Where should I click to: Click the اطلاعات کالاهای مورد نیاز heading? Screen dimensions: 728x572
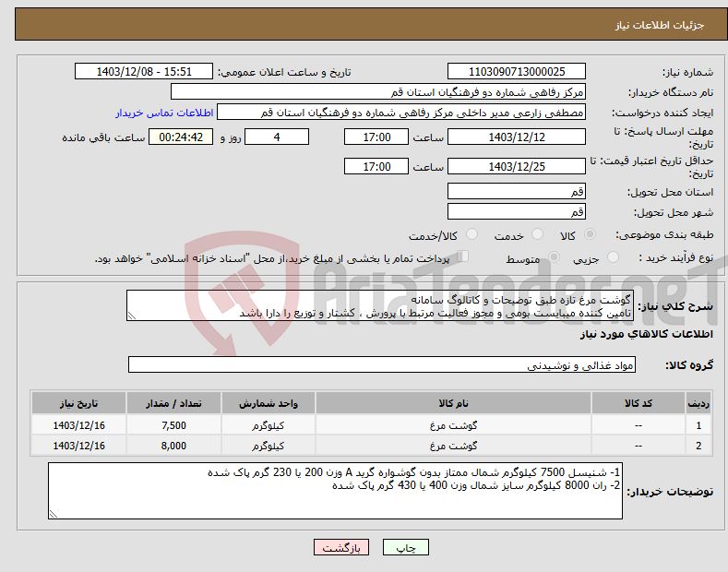click(646, 334)
